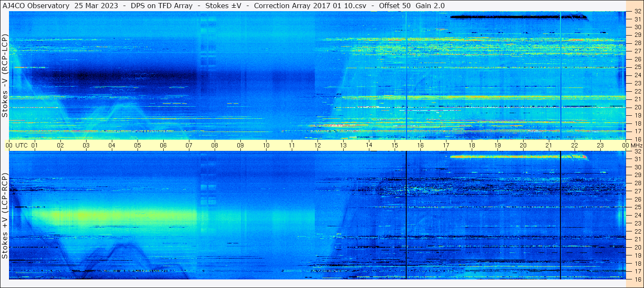
Task: Click 23 MHz tick in lower Stokes +V panel
Action: [637, 223]
